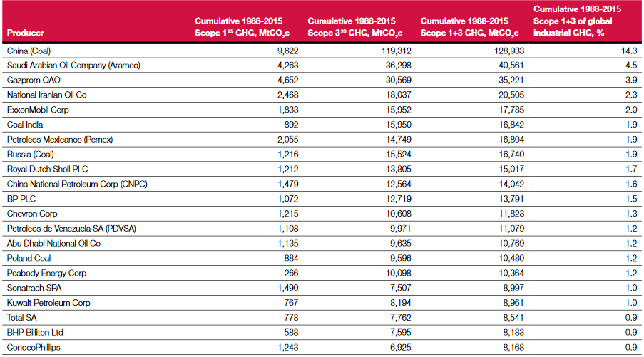Select the BP PLC row name
Screen dimensions: 644x357
point(21,199)
